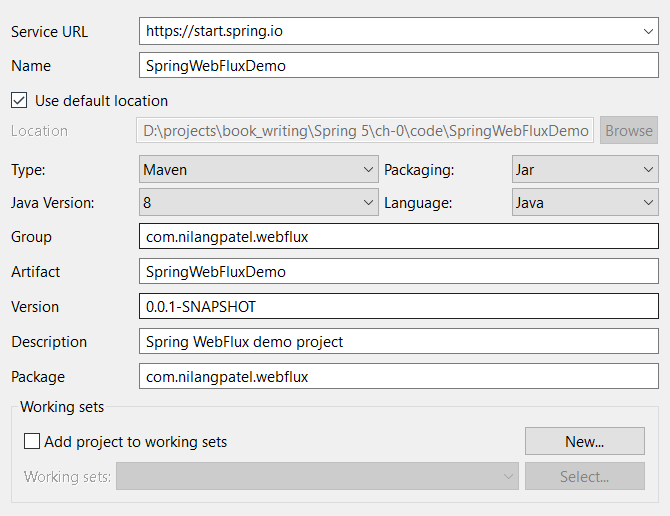Click the 'Use default location' label text
Screen dimensions: 670x516
click(101, 101)
